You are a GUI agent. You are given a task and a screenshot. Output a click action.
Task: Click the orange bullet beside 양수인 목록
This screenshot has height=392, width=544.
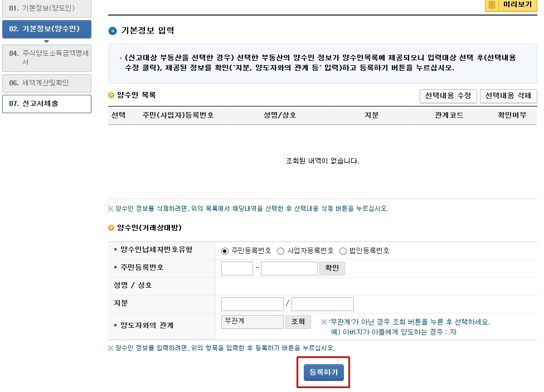click(111, 95)
